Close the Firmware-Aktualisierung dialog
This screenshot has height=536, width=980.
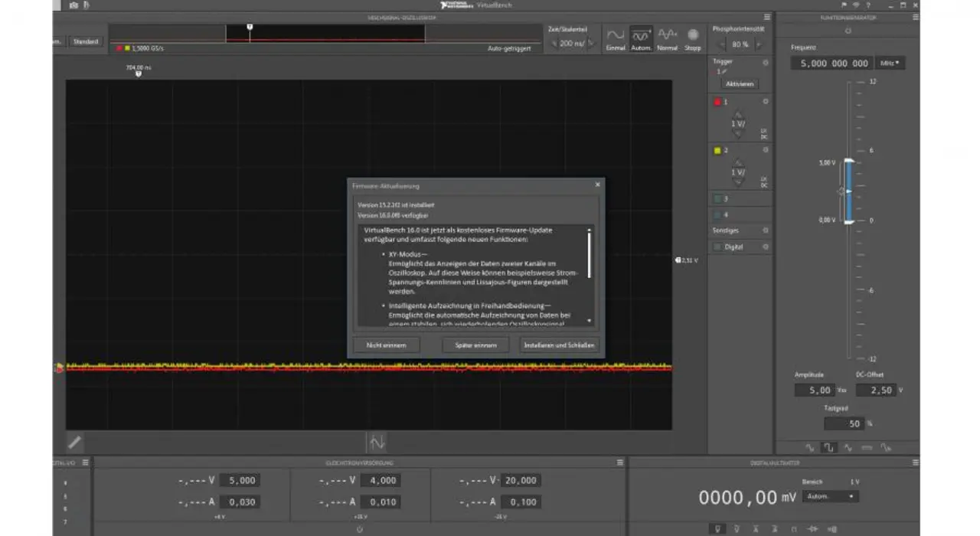pyautogui.click(x=597, y=185)
